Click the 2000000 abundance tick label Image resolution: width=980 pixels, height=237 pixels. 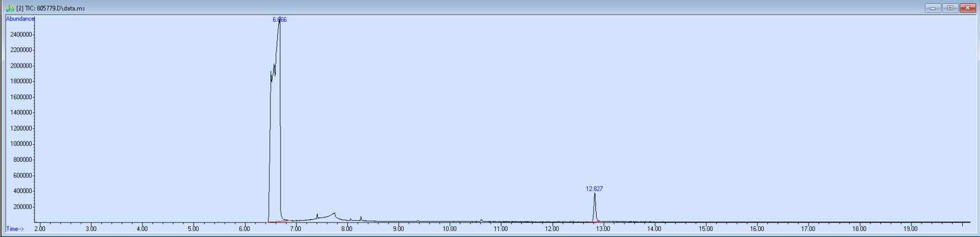21,66
